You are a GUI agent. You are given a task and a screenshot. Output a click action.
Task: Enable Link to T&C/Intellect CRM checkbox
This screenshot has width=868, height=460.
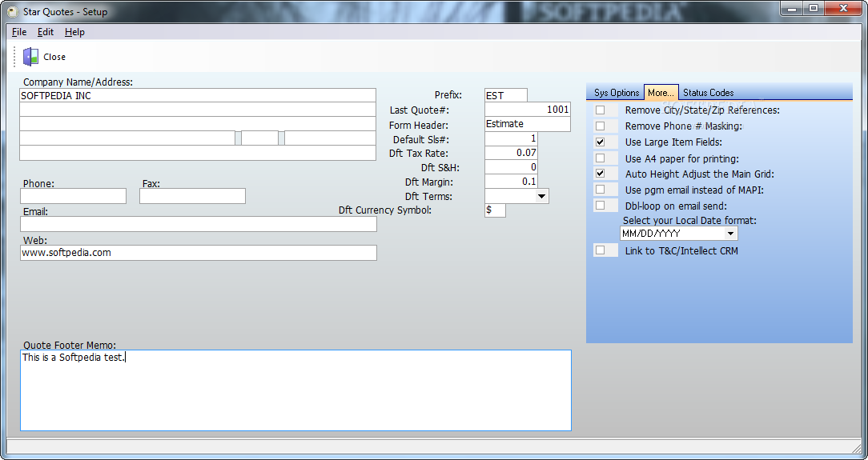[600, 250]
